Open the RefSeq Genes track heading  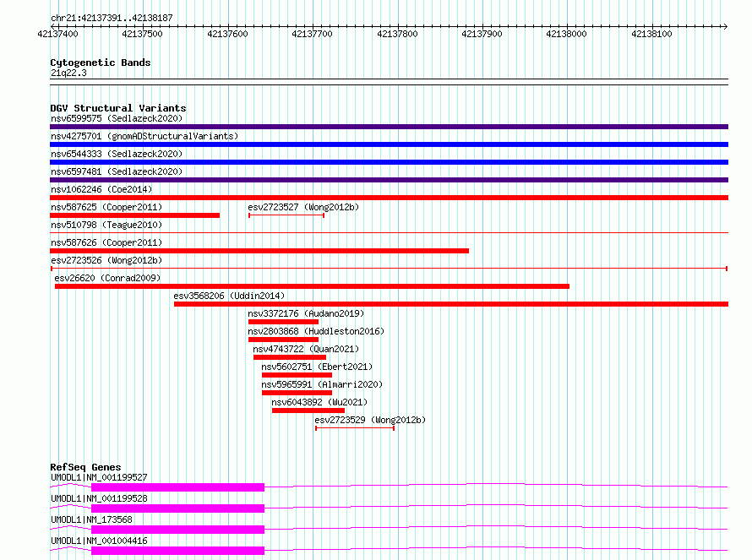click(85, 467)
